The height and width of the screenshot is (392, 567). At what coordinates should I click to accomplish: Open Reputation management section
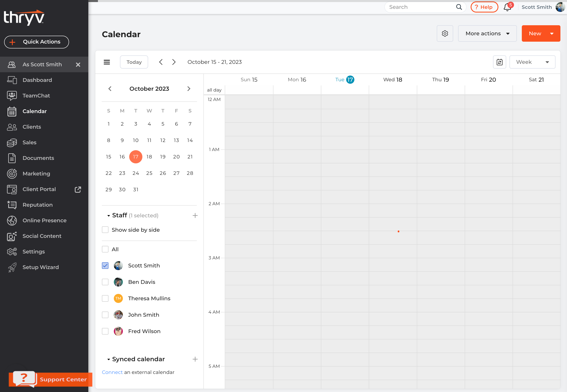click(37, 205)
